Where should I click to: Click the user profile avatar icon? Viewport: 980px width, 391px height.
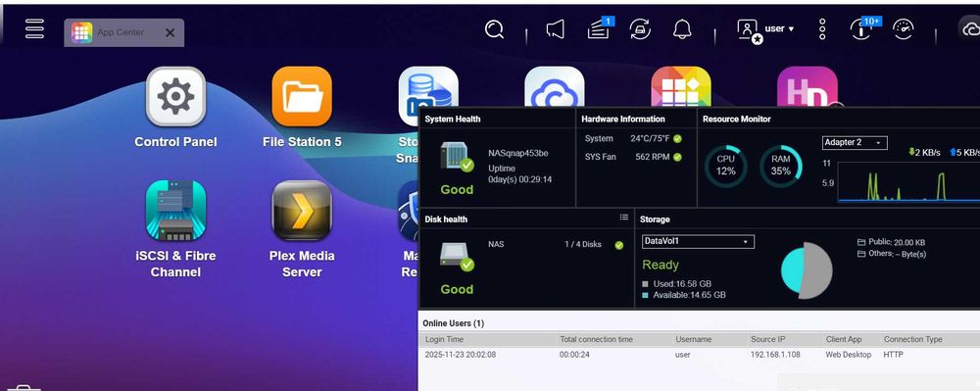[x=749, y=30]
